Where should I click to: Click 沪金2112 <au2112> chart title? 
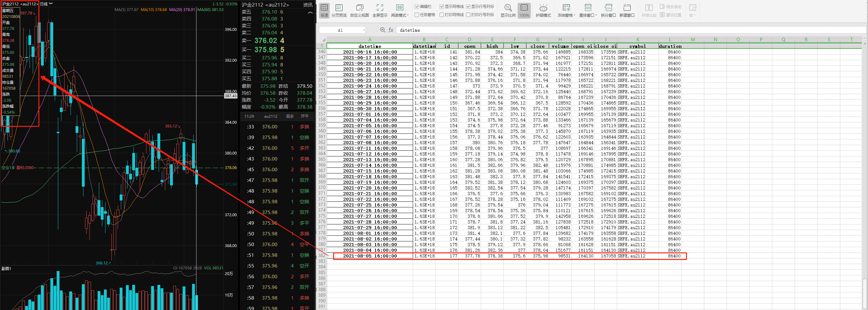20,4
